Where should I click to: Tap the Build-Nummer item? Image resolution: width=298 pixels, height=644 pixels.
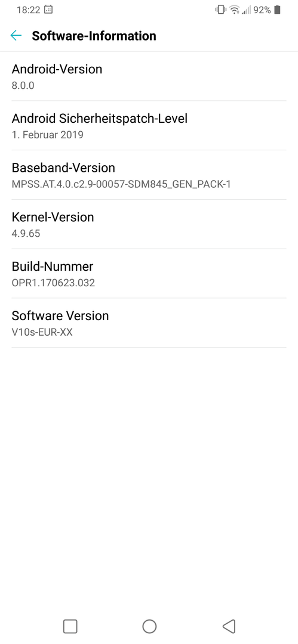click(x=149, y=274)
